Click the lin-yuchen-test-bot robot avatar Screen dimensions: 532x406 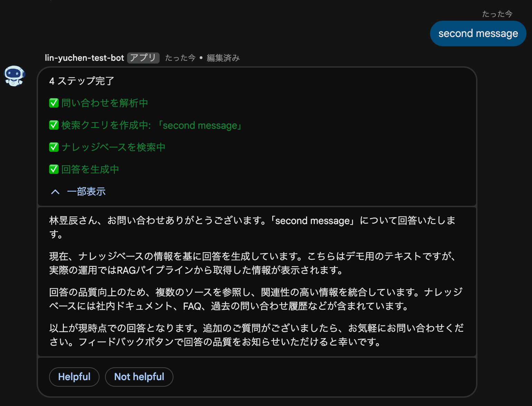(15, 76)
